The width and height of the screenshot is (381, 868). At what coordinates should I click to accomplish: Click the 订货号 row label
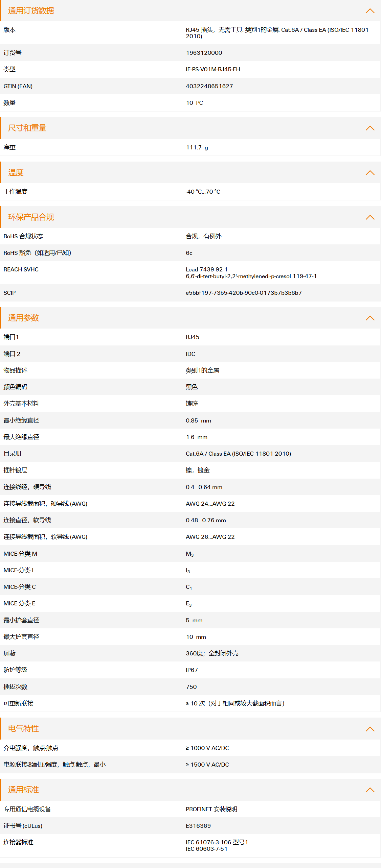coord(13,53)
